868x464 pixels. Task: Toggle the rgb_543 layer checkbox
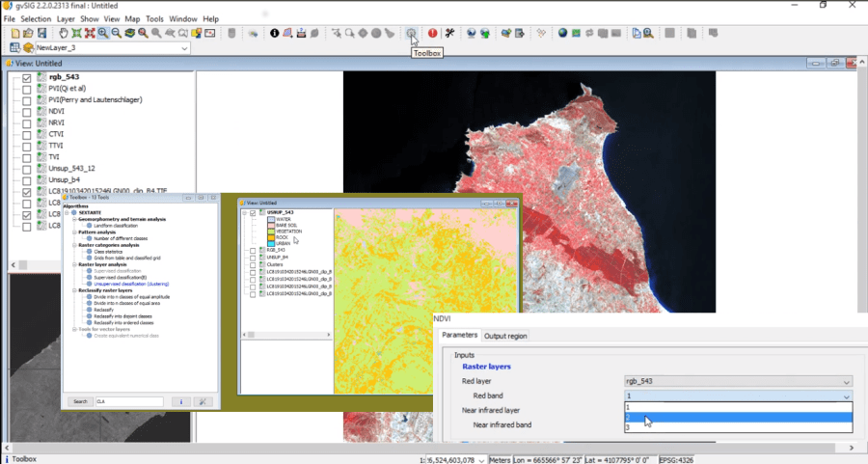26,78
